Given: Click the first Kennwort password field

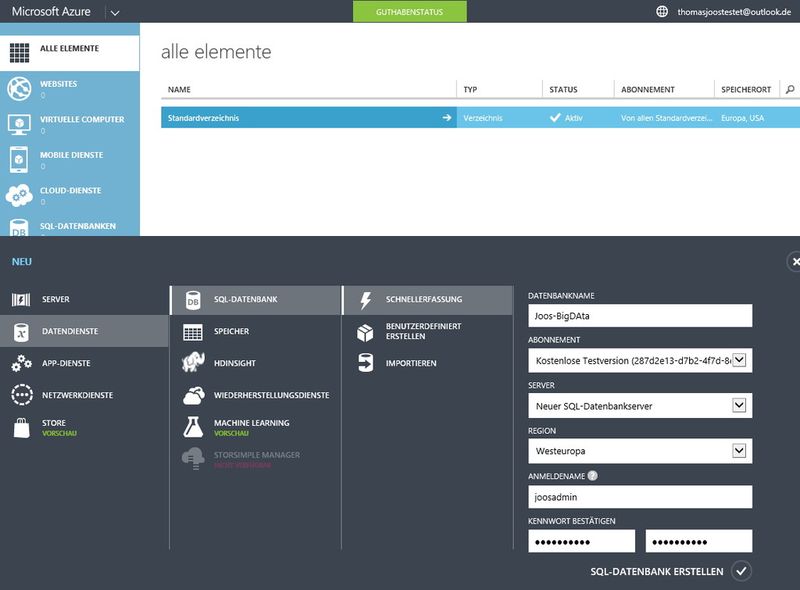Looking at the screenshot, I should tap(582, 541).
